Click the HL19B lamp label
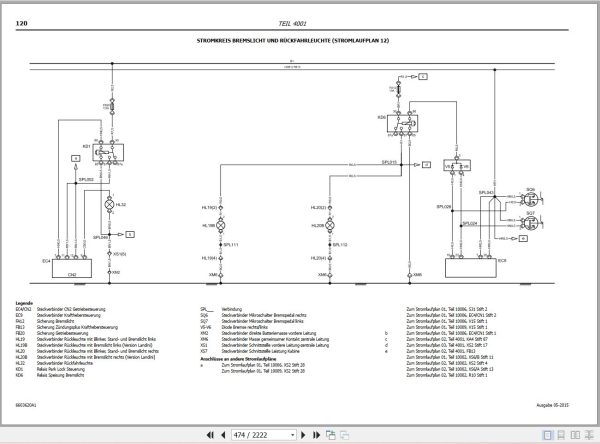Screen dimensions: 600x444 pyautogui.click(x=209, y=225)
